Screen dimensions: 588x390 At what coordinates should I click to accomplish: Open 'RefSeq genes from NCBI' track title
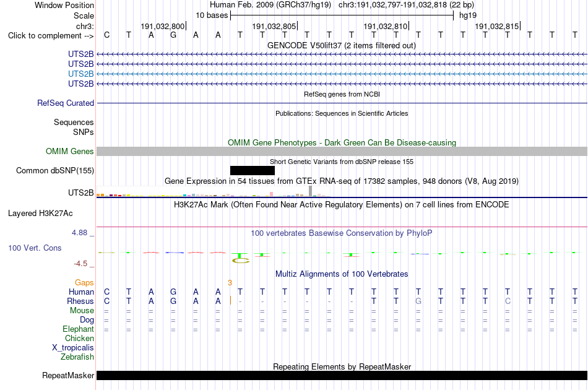(x=342, y=94)
